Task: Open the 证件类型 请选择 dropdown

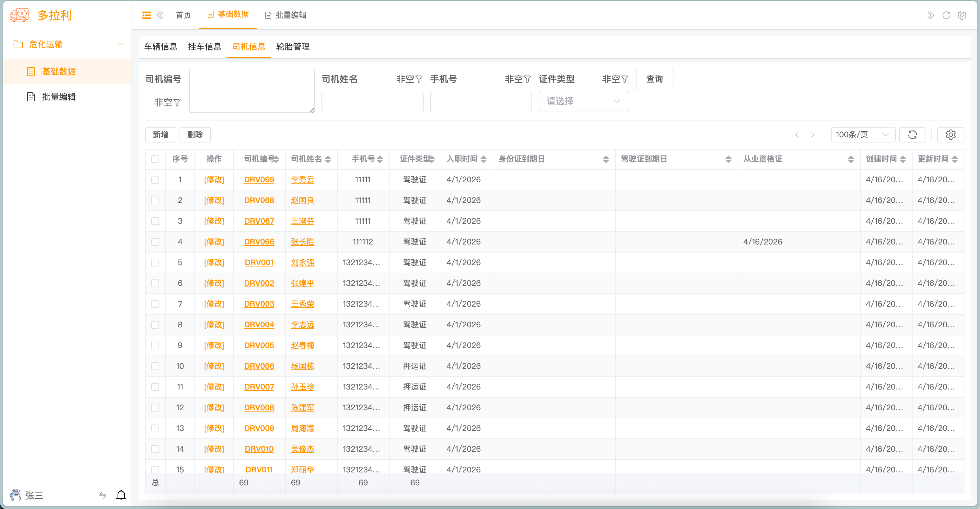Action: point(583,101)
